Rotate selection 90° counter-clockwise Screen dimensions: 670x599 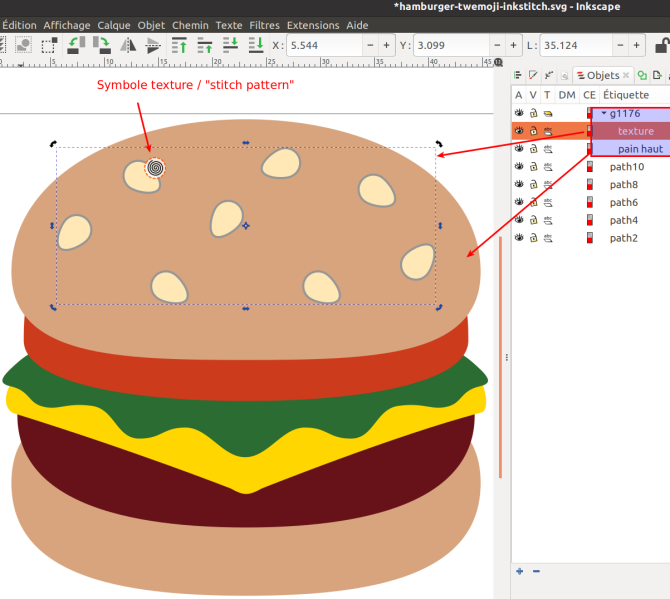point(76,45)
